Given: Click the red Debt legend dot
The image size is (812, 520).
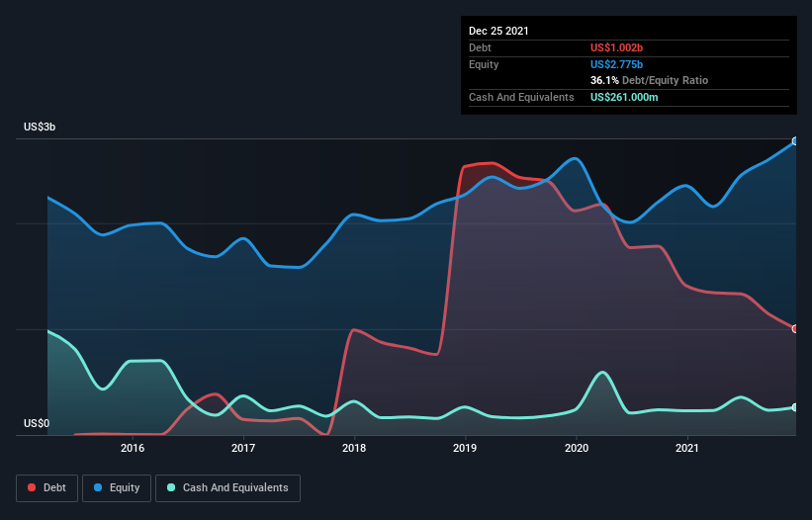Looking at the screenshot, I should 32,488.
